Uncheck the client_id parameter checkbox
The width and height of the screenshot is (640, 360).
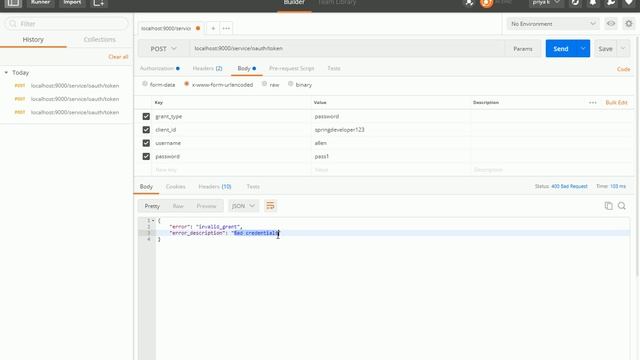click(146, 130)
